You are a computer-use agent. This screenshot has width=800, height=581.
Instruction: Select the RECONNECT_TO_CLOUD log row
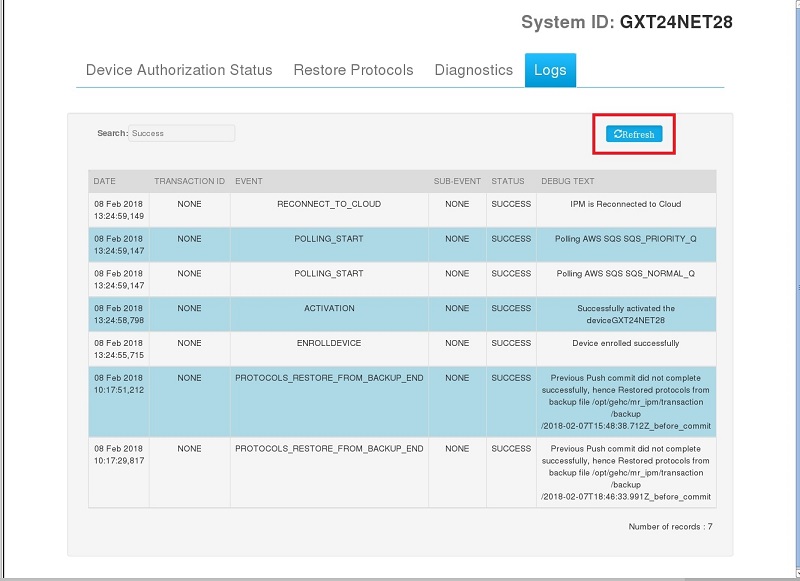tap(329, 204)
